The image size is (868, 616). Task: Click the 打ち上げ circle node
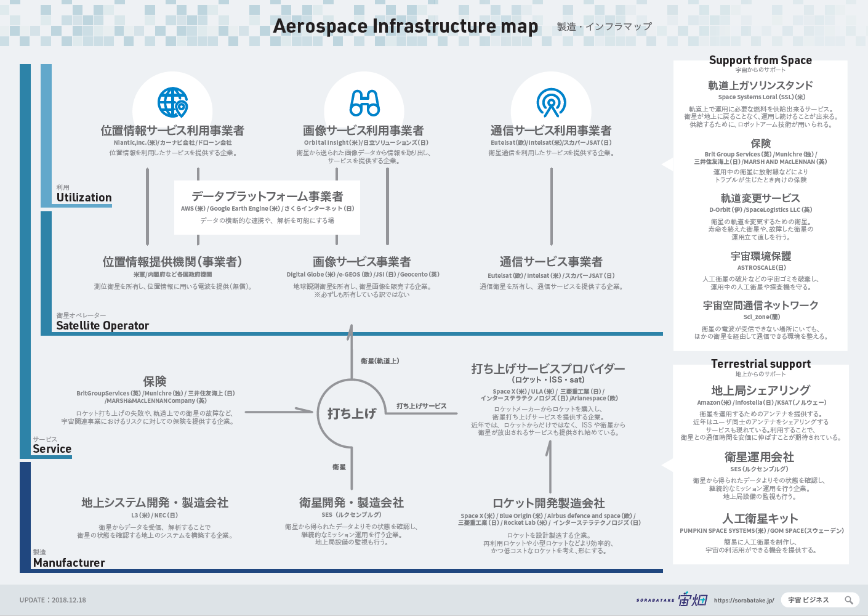[x=352, y=413]
